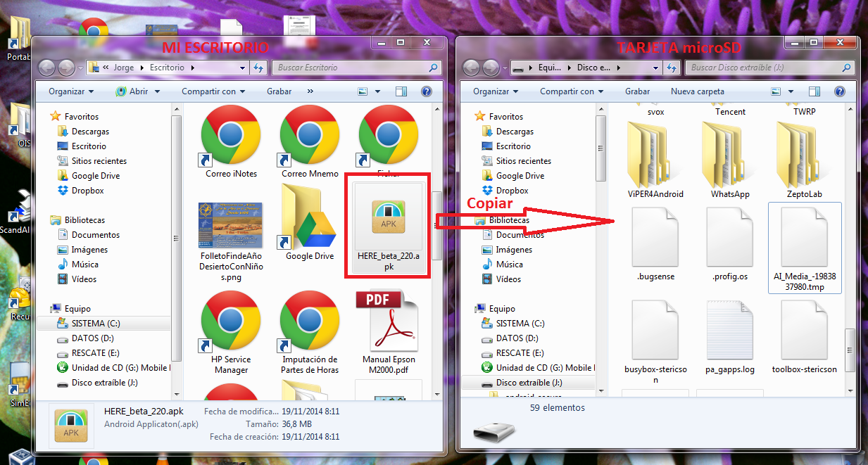Click Jorge breadcrumb in Escritorio address bar
The image size is (868, 465).
[123, 68]
